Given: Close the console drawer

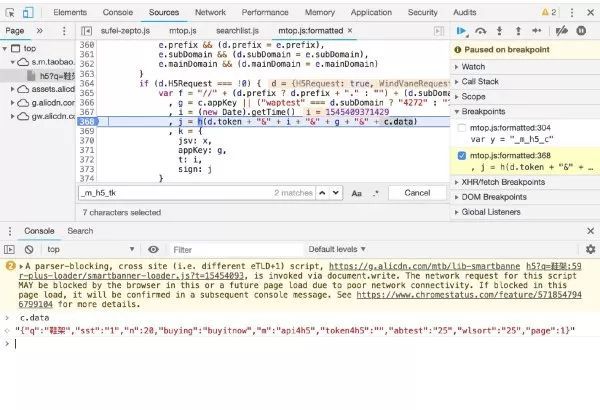Looking at the screenshot, I should pos(590,231).
